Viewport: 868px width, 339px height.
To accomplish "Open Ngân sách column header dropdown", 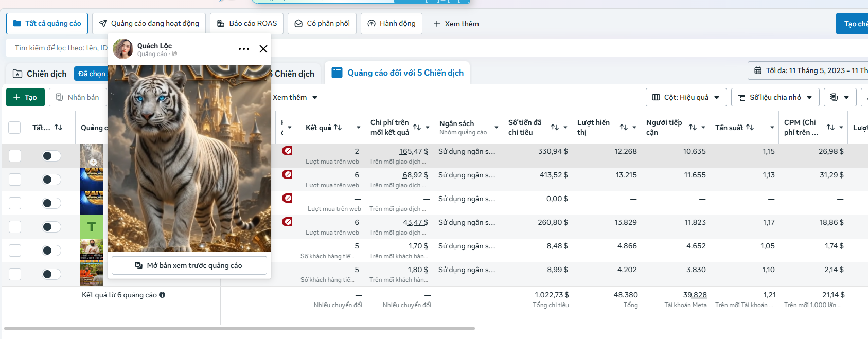I will click(497, 127).
